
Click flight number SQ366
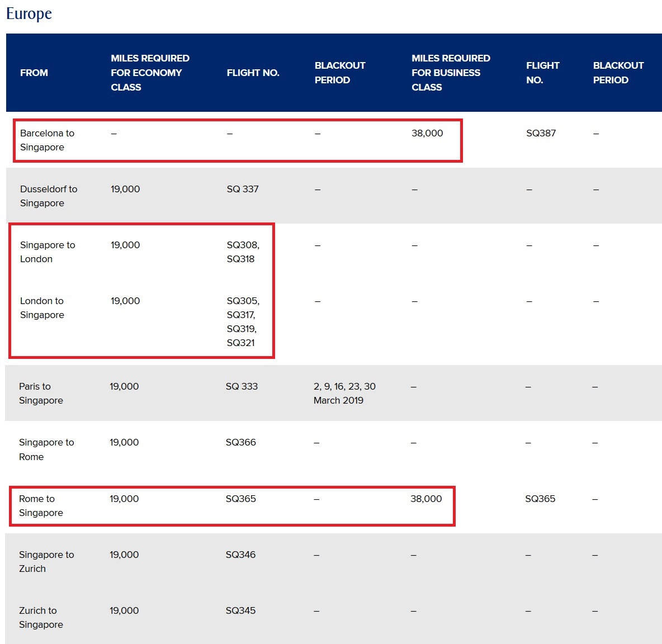(240, 442)
